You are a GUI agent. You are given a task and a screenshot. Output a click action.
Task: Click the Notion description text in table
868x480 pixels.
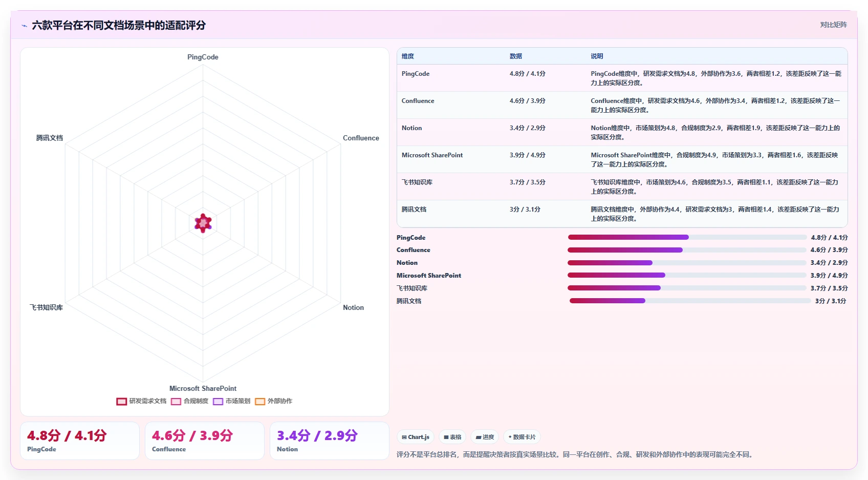pyautogui.click(x=715, y=133)
